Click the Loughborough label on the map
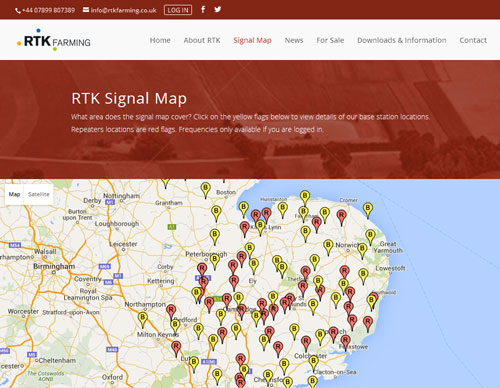The height and width of the screenshot is (388, 500). point(117,224)
